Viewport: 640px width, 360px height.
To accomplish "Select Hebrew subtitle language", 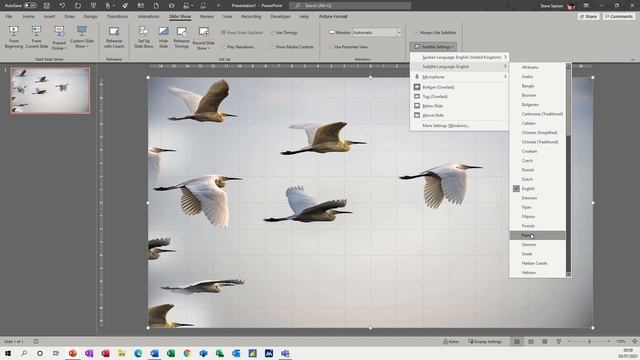I will click(538, 272).
